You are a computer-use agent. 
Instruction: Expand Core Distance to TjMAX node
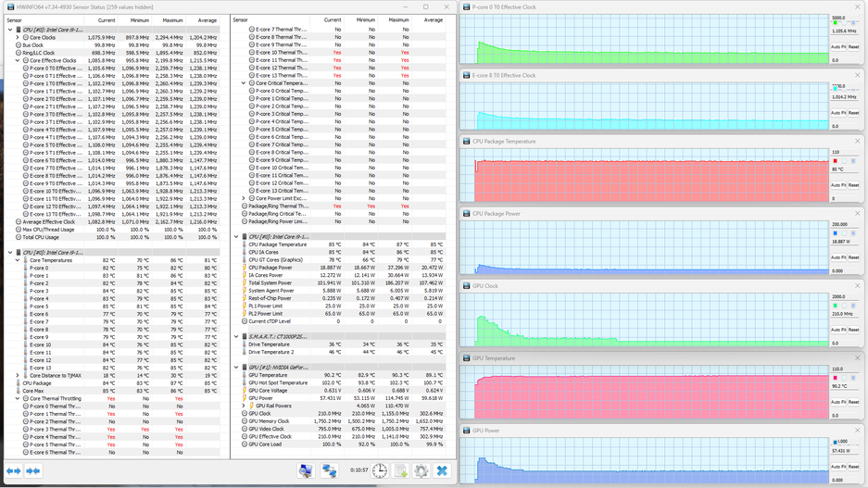coord(18,376)
